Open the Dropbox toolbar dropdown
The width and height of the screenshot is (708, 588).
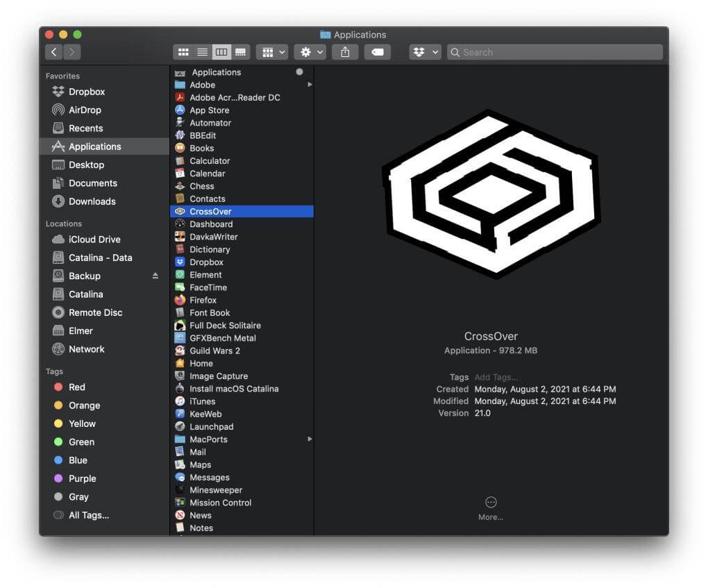425,52
